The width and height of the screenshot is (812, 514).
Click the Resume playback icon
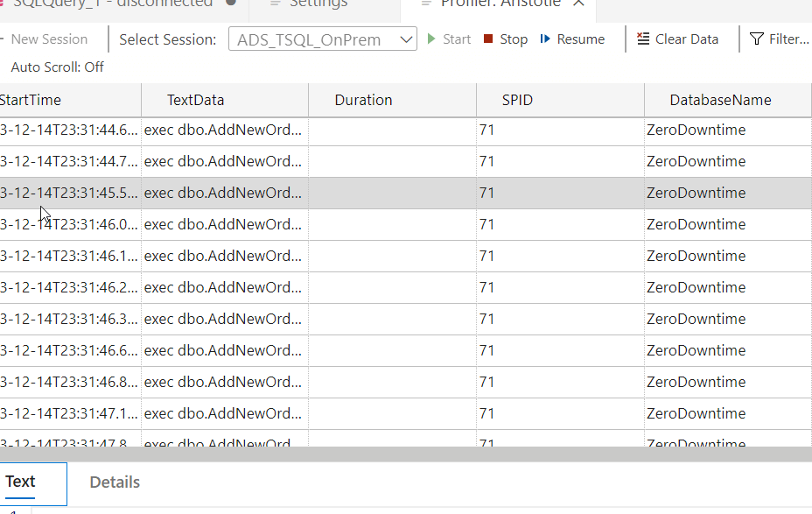coord(545,39)
